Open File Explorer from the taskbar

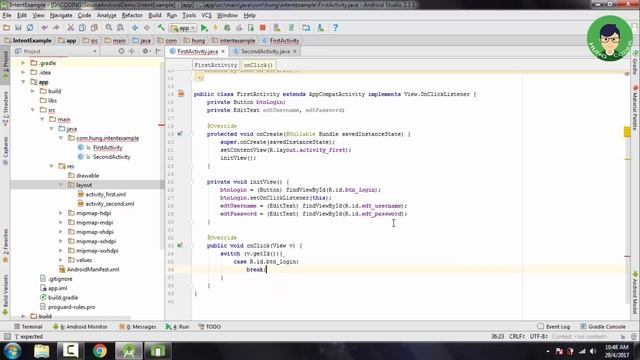pyautogui.click(x=42, y=351)
